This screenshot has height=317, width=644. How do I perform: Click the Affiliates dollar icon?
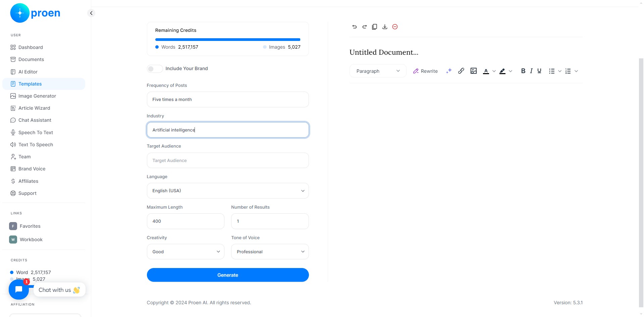(x=13, y=181)
